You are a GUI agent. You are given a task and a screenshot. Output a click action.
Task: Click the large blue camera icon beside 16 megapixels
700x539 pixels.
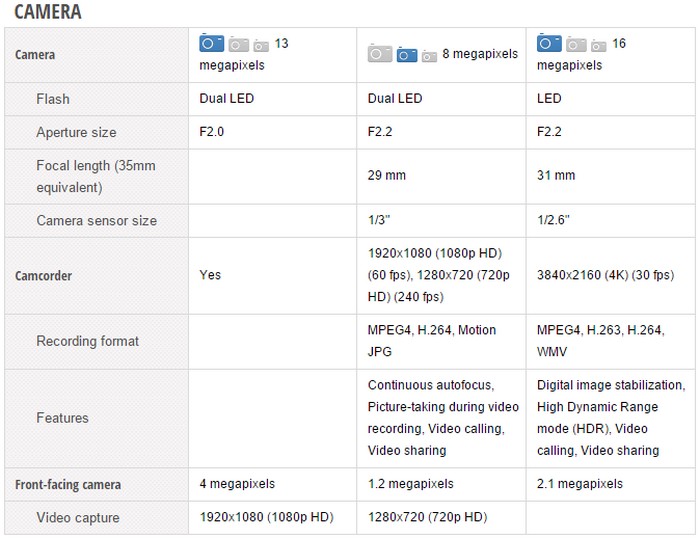(549, 43)
